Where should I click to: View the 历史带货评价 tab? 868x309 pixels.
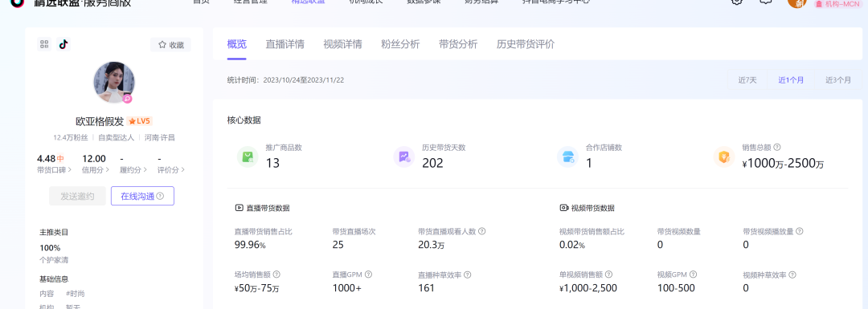526,45
